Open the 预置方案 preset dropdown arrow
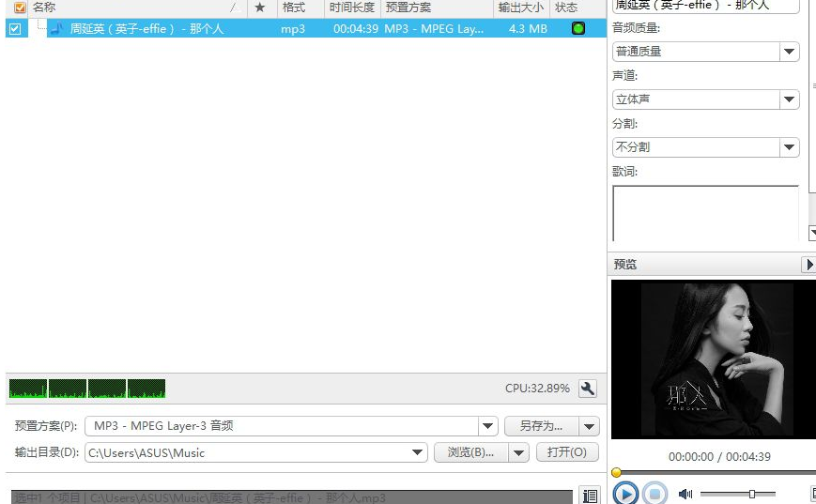The image size is (816, 504). tap(487, 426)
